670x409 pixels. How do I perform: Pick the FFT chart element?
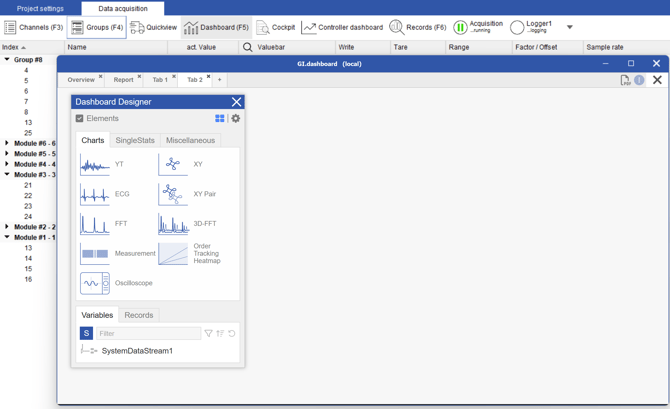click(x=104, y=224)
